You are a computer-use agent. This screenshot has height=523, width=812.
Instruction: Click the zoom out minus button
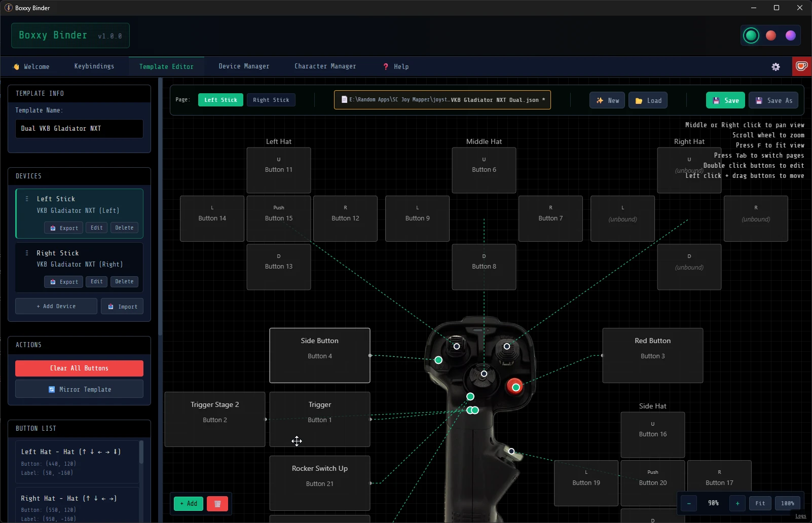[689, 503]
